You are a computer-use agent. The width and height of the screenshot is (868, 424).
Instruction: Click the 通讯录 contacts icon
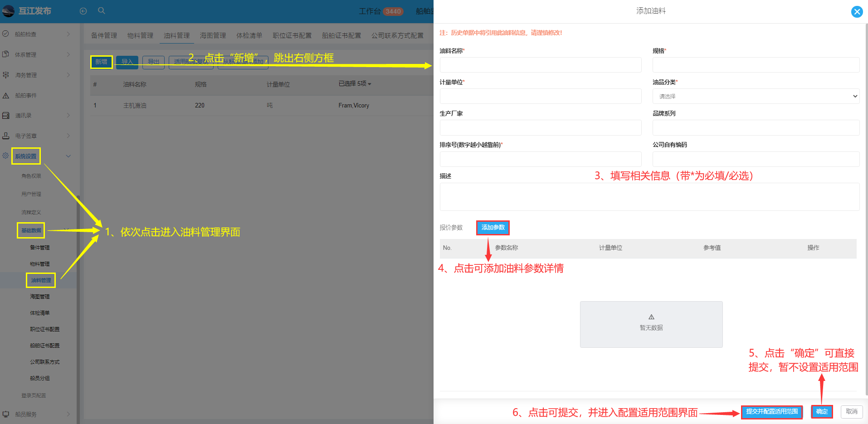tap(6, 116)
